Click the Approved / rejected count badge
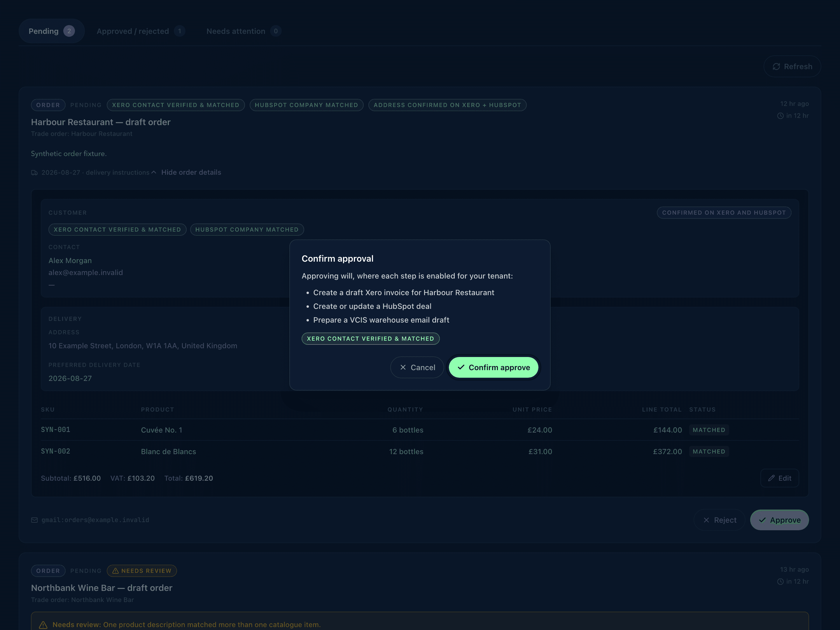840x630 pixels. (180, 31)
